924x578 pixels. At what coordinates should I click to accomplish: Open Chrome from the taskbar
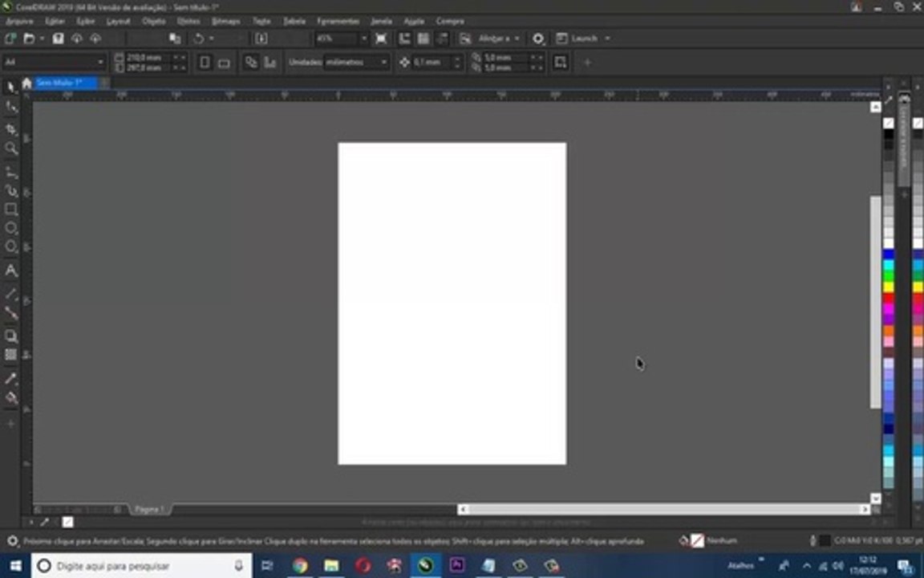299,566
